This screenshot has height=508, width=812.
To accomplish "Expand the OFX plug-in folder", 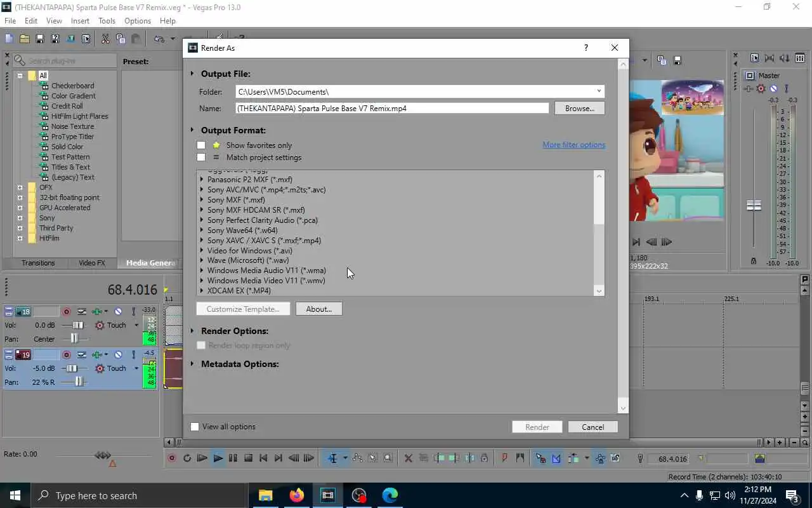I will pos(20,187).
